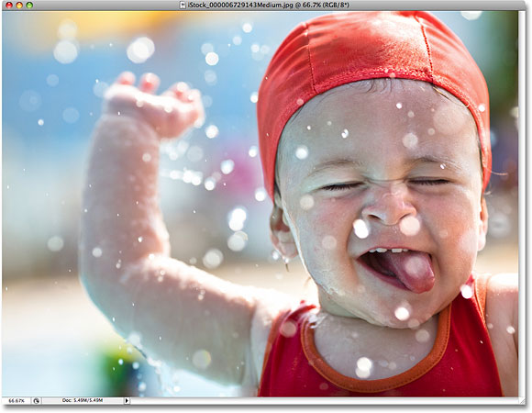
Task: Zoom the window with the green button
Action: [29, 6]
